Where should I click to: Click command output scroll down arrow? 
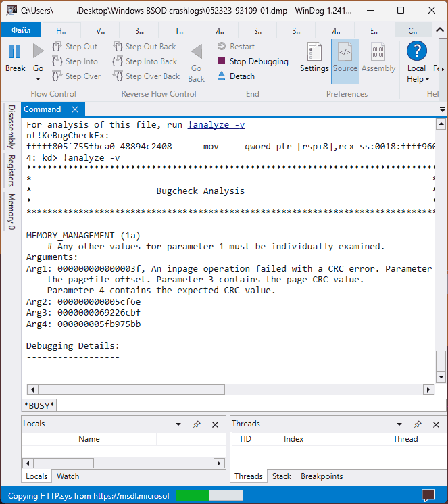pyautogui.click(x=441, y=377)
